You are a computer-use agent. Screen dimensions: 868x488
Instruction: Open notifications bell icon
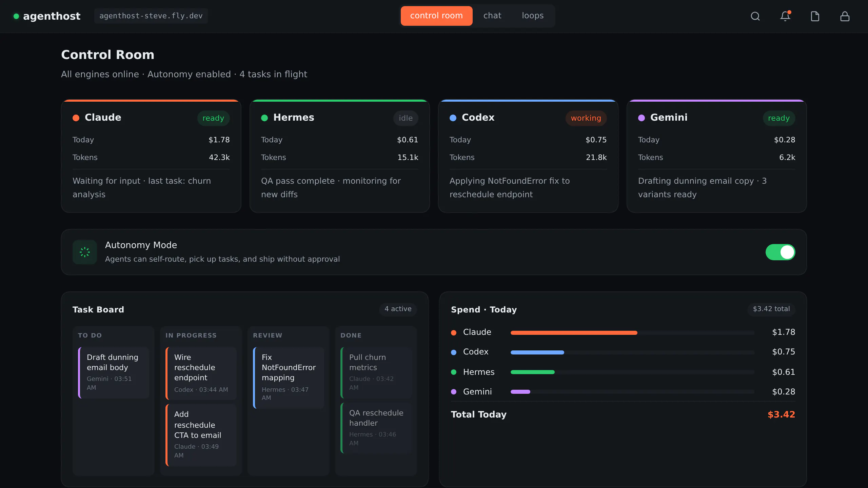click(x=785, y=16)
